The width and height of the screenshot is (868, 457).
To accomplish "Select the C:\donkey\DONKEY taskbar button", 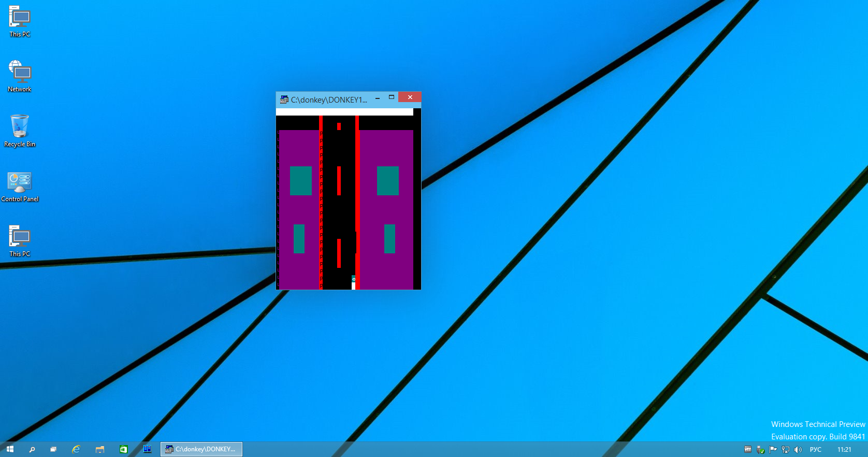I will pos(201,449).
